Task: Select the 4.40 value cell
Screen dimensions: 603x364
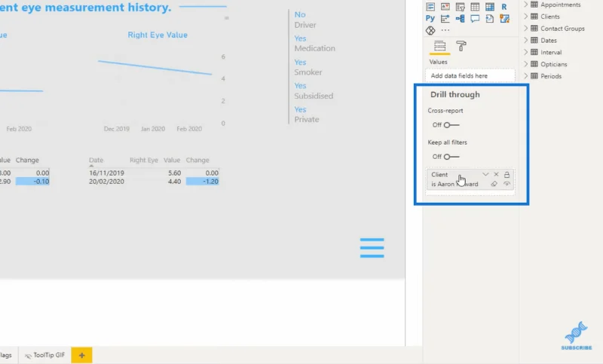Action: tap(174, 182)
